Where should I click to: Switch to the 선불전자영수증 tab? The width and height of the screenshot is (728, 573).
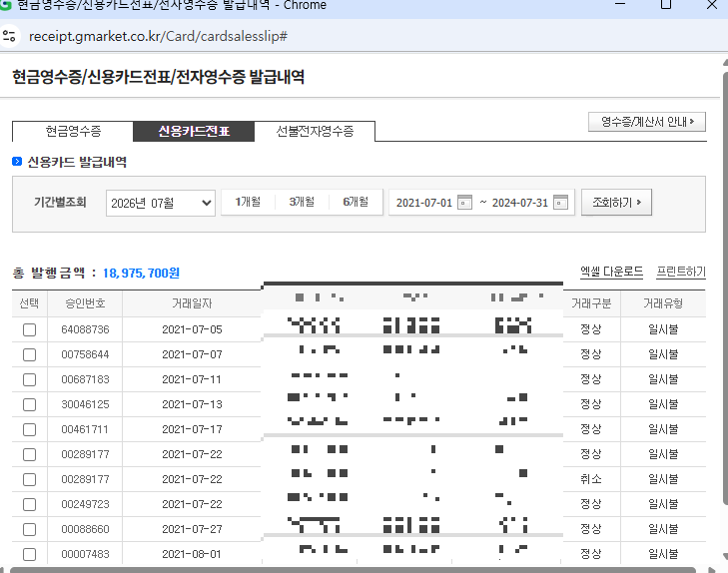click(315, 132)
